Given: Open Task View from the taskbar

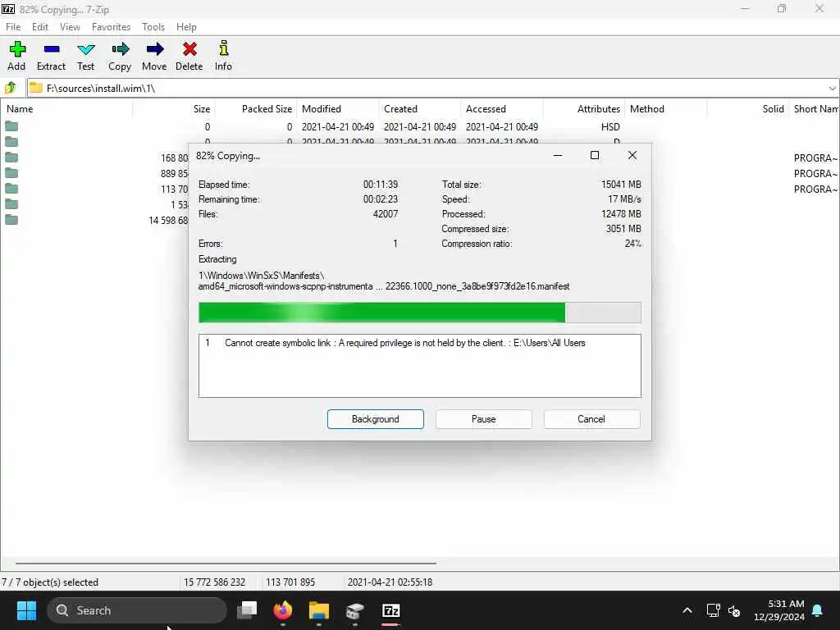Looking at the screenshot, I should 247,610.
